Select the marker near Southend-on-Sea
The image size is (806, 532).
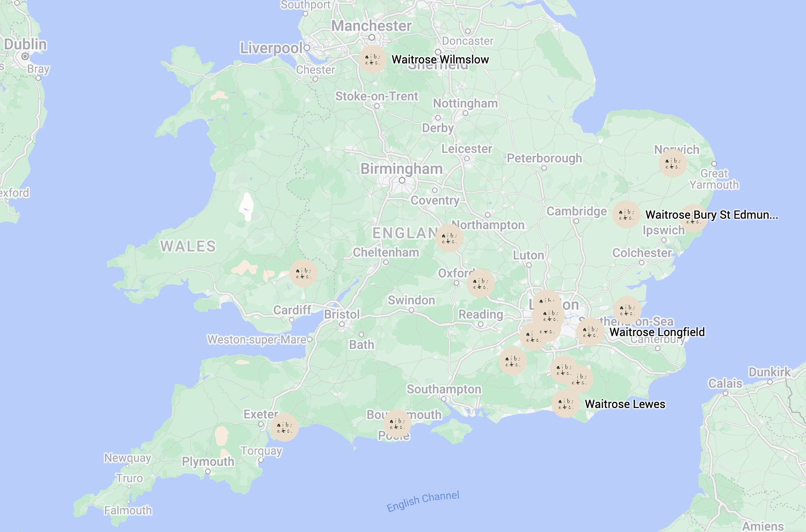tap(627, 310)
